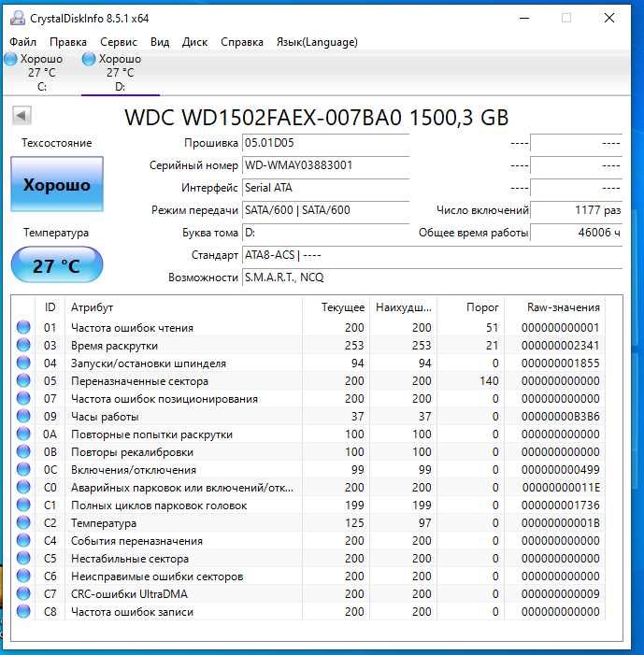Click the Стандарт field ATA8-ACS
The image size is (644, 655).
432,255
